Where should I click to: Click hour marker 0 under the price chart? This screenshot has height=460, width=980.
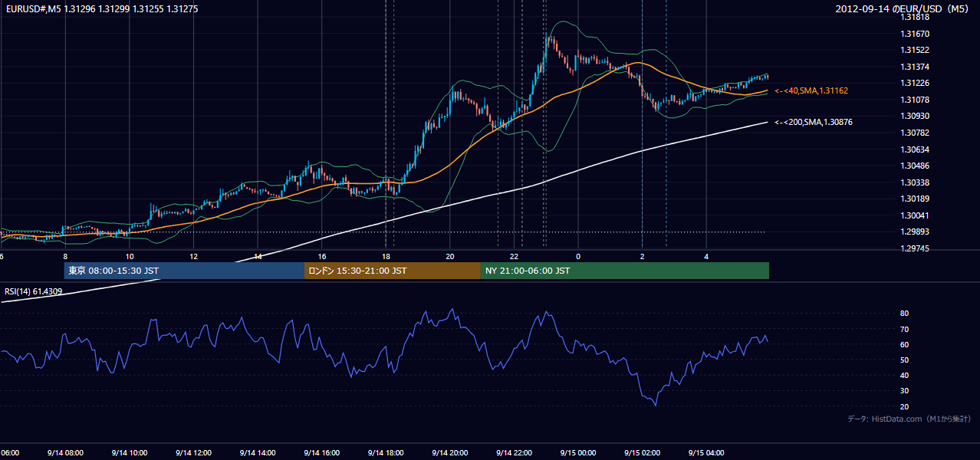click(x=578, y=256)
